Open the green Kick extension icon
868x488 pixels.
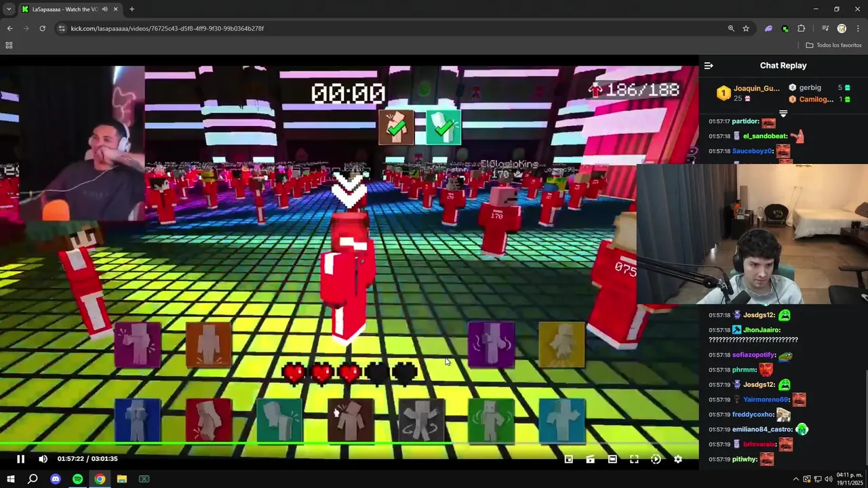pos(785,28)
